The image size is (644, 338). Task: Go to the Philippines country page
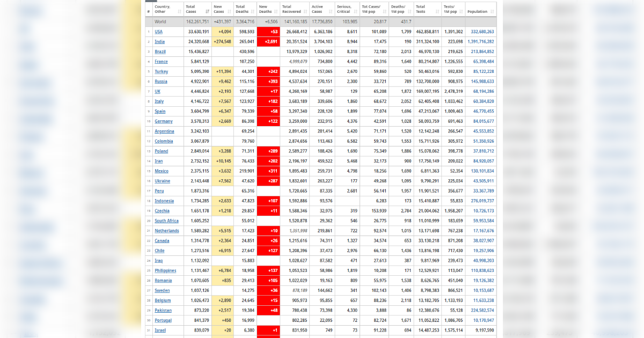pos(165,270)
